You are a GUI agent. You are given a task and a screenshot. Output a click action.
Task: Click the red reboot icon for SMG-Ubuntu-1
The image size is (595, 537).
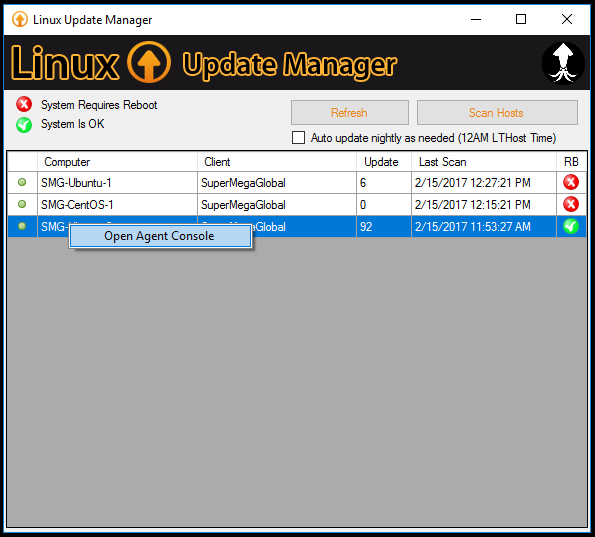click(571, 183)
